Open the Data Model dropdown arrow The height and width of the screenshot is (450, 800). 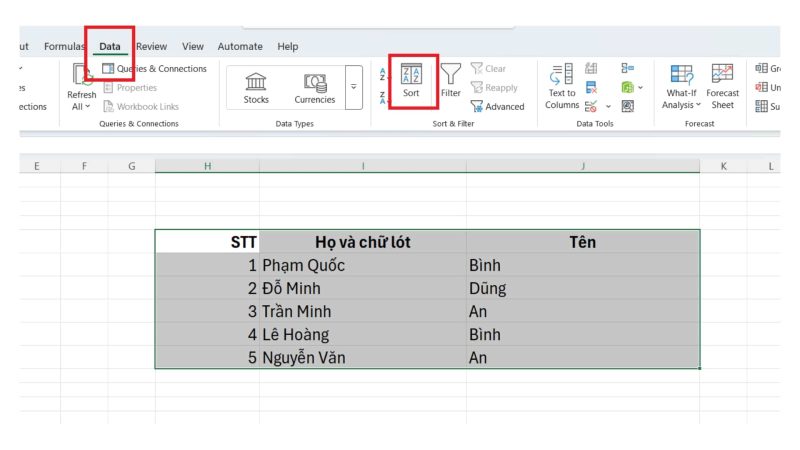(x=641, y=88)
